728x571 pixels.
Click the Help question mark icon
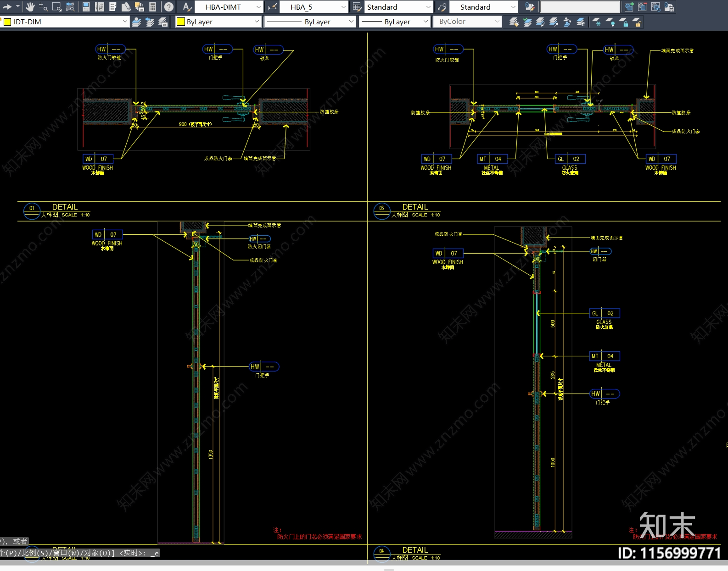click(169, 7)
